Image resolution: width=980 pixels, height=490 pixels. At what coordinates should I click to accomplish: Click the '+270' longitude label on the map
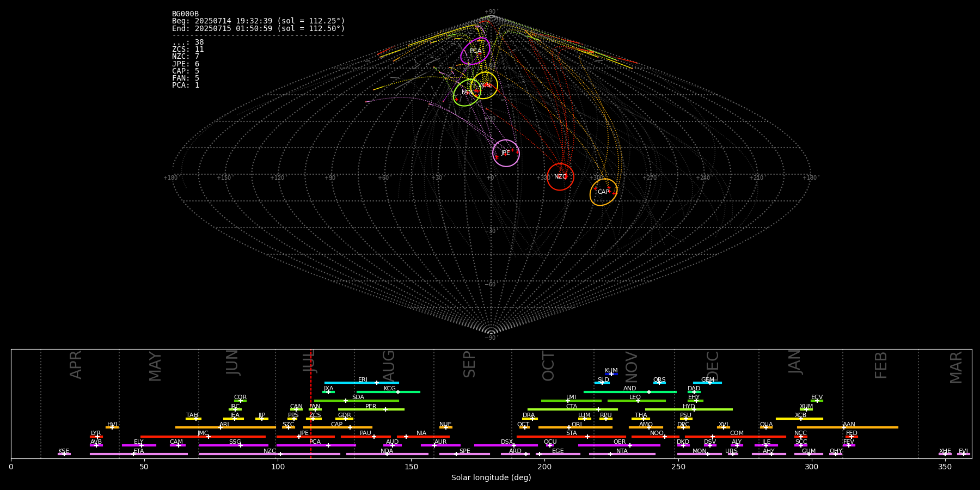650,178
